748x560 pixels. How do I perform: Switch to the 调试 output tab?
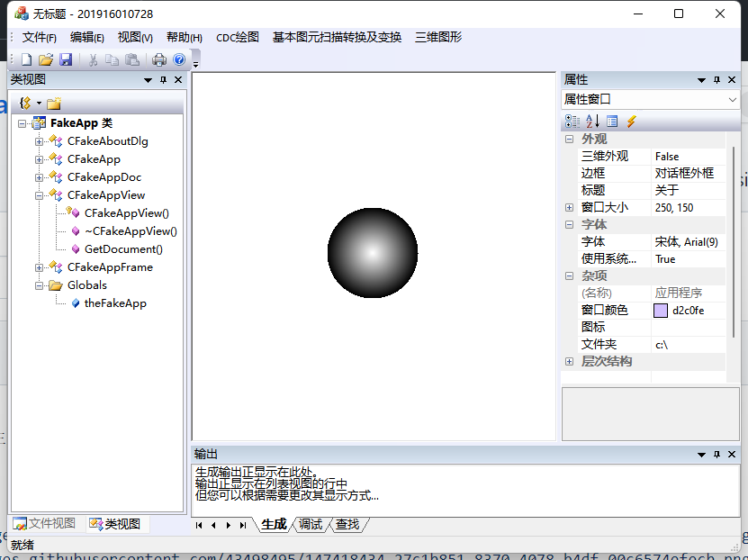(310, 524)
